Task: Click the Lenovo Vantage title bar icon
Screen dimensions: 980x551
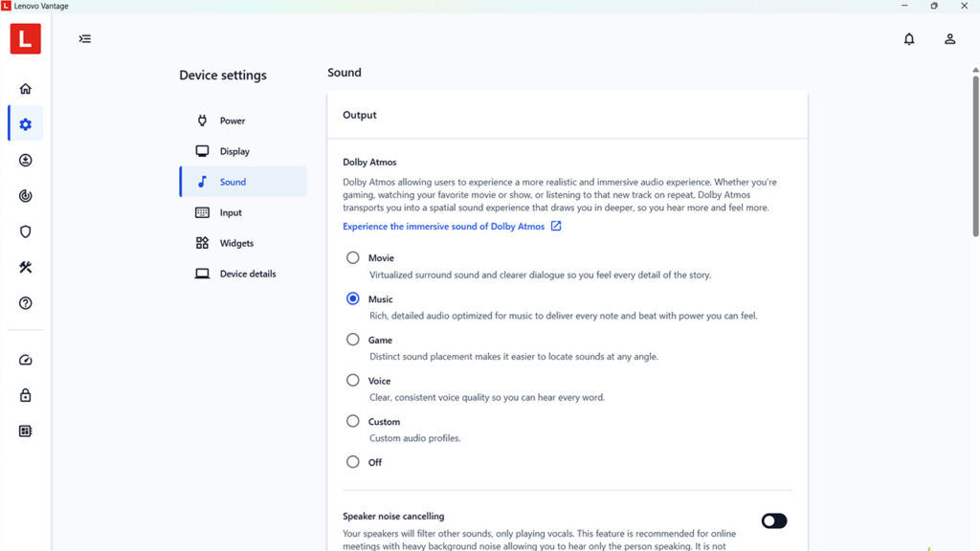Action: click(x=6, y=6)
